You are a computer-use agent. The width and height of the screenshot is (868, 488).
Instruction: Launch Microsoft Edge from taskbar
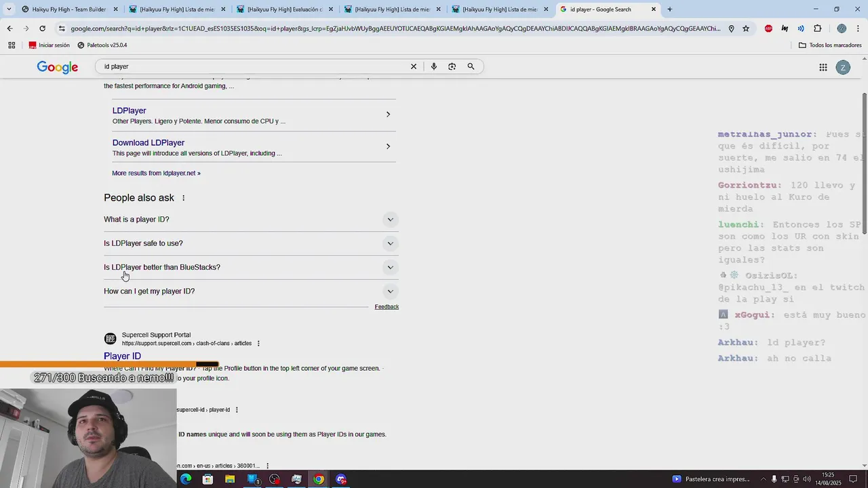point(186,479)
